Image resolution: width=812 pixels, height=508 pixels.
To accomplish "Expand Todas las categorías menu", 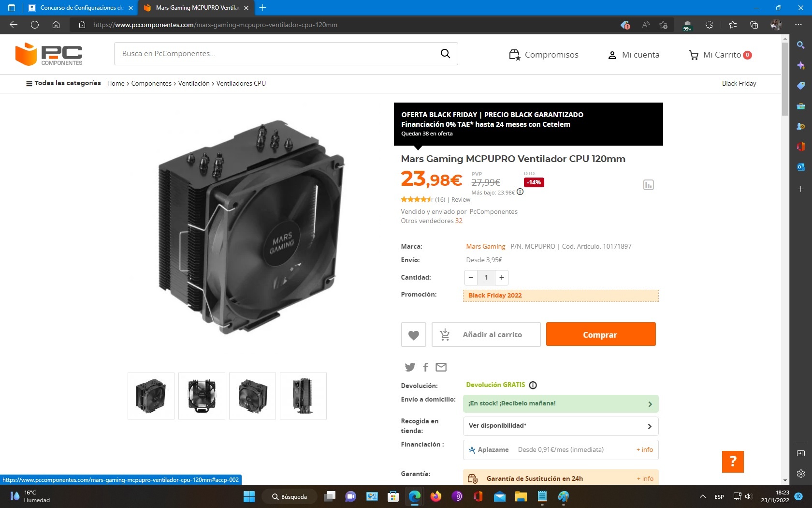I will tap(63, 83).
